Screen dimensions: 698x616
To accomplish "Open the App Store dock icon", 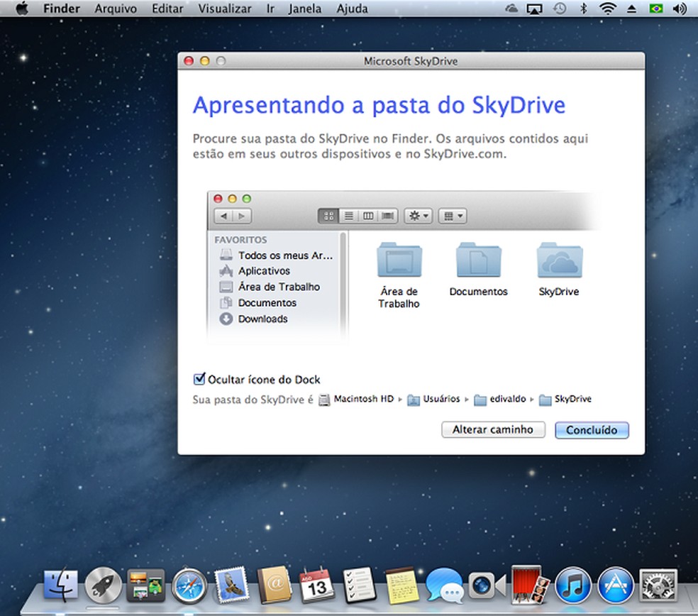I will (x=615, y=586).
